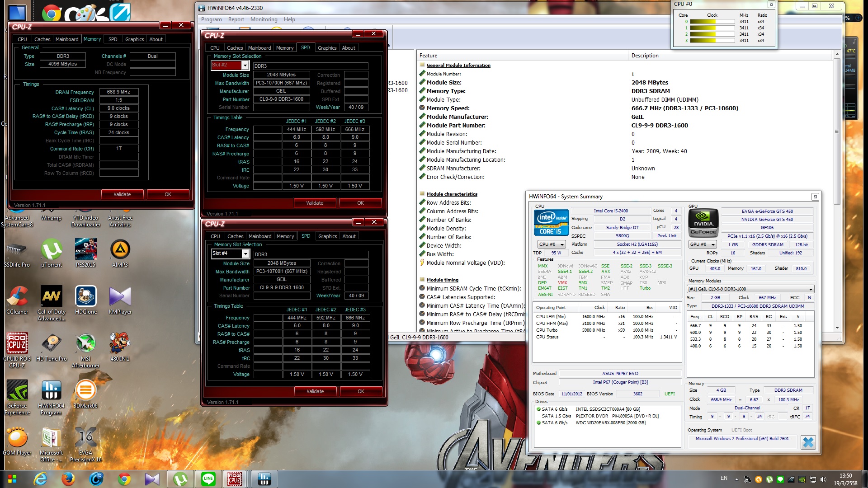Expand GeIL CL9-9-9 memory module dropdown

click(810, 289)
